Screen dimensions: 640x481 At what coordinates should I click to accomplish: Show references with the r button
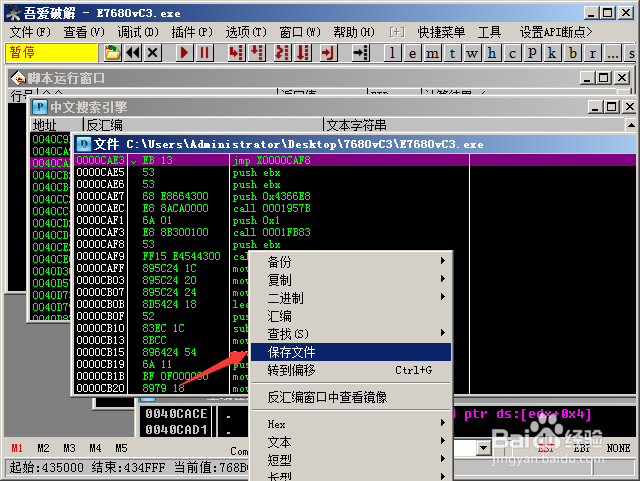click(x=593, y=53)
